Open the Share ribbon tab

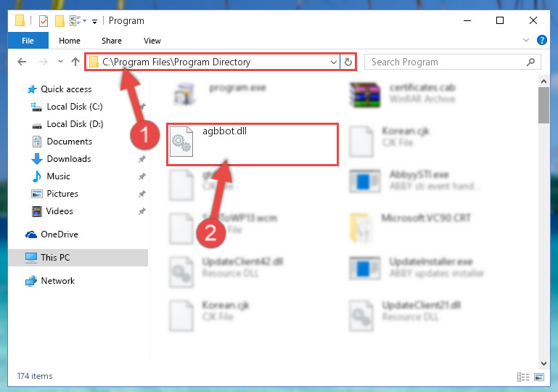tap(112, 41)
